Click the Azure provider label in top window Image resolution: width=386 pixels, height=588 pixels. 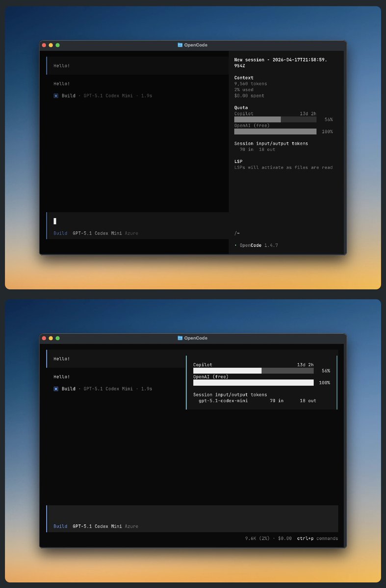pos(131,233)
